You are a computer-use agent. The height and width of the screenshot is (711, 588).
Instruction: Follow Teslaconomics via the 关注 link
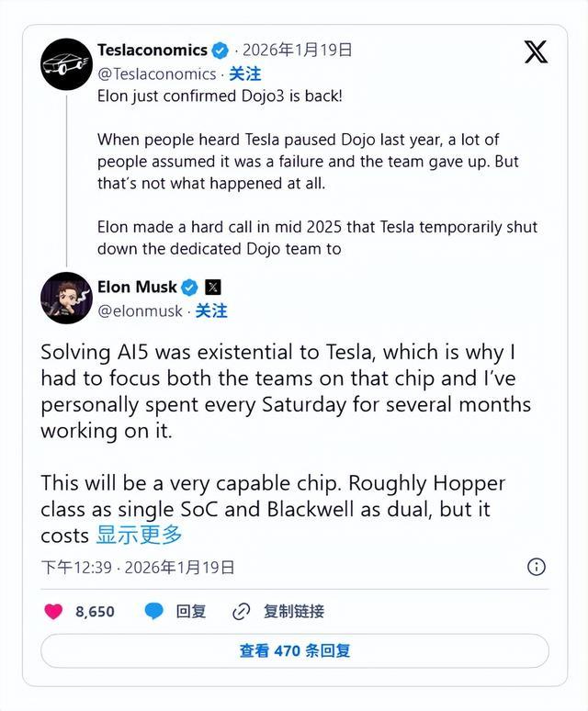pyautogui.click(x=245, y=73)
